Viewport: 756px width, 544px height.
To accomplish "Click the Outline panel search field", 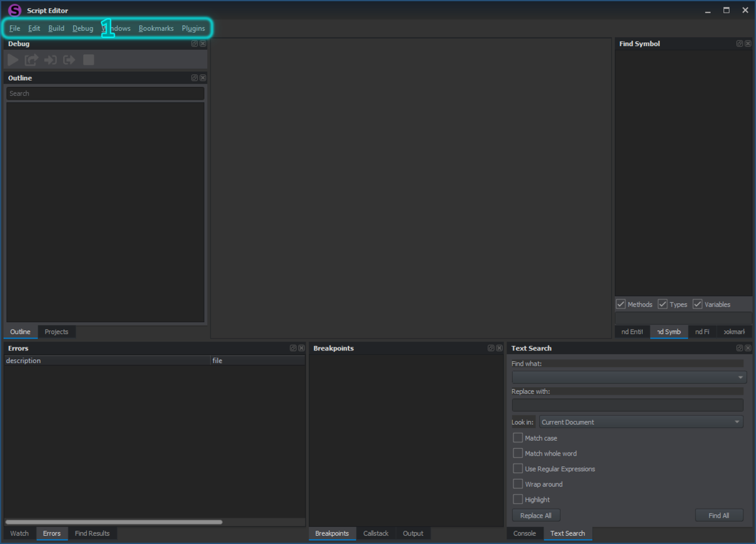I will pos(105,93).
